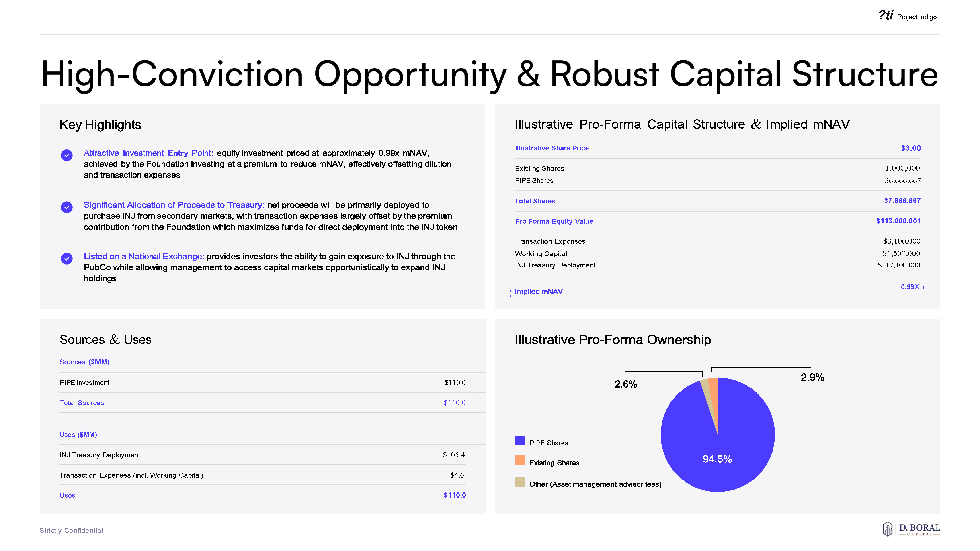
Task: Select the tan Other advisor fees legend swatch
Action: point(519,482)
